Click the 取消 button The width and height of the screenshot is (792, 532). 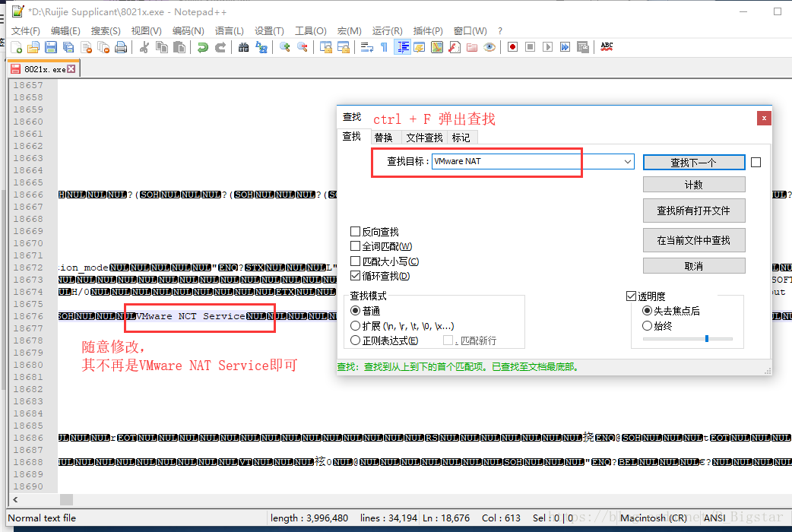click(693, 266)
